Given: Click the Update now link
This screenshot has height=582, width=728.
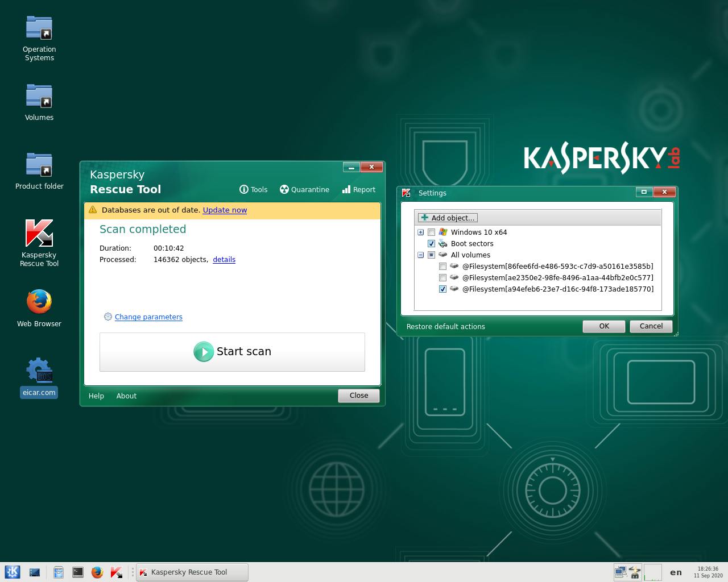Looking at the screenshot, I should point(225,210).
